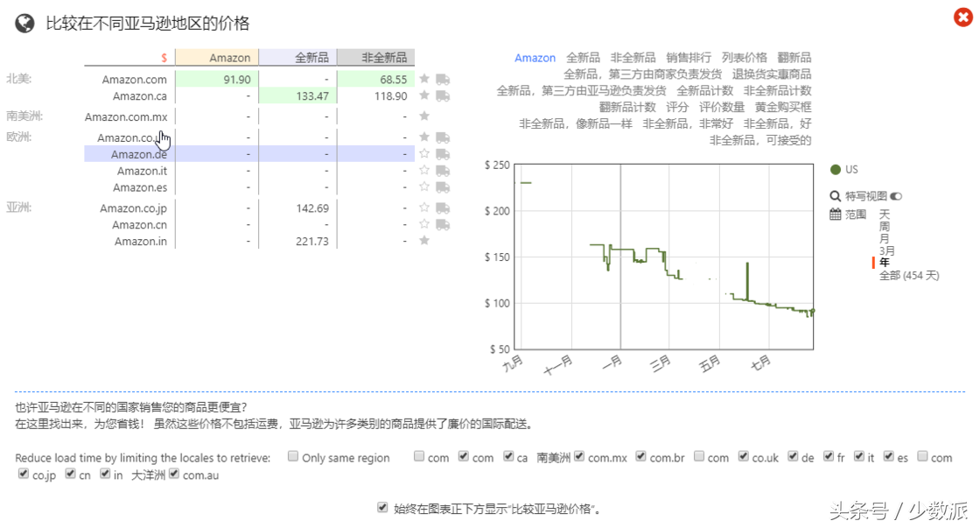Click the Amazon link above the chart

535,58
